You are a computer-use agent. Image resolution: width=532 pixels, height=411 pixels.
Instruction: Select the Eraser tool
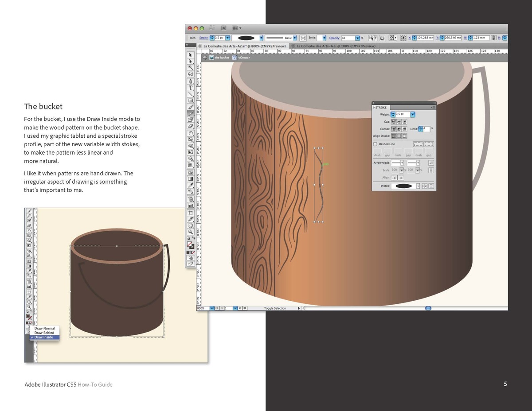(191, 126)
